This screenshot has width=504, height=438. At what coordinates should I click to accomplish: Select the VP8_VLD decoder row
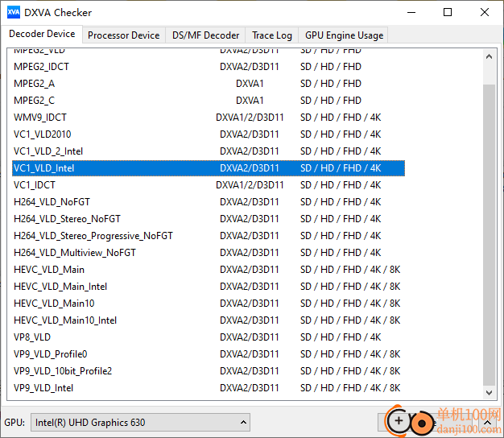pyautogui.click(x=209, y=337)
